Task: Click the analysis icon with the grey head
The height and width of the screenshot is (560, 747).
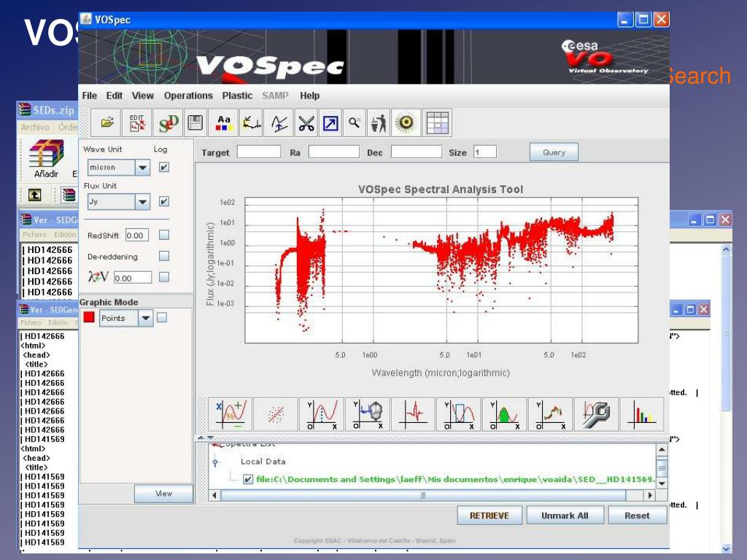Action: coord(368,414)
